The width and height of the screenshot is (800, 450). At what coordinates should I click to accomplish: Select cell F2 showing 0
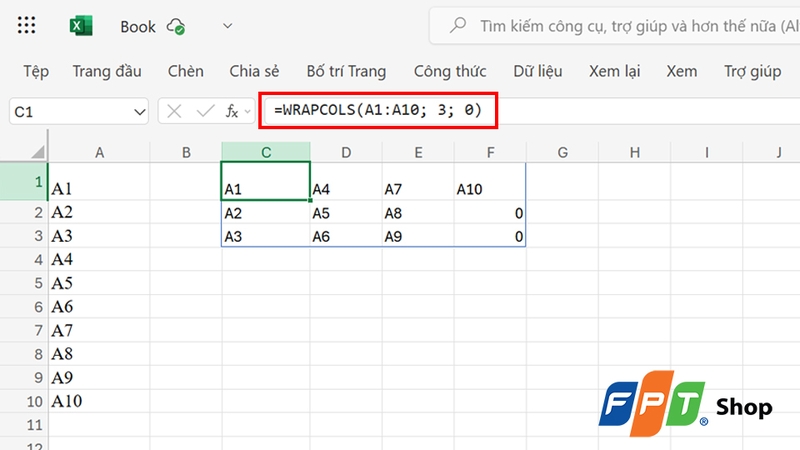(x=490, y=213)
